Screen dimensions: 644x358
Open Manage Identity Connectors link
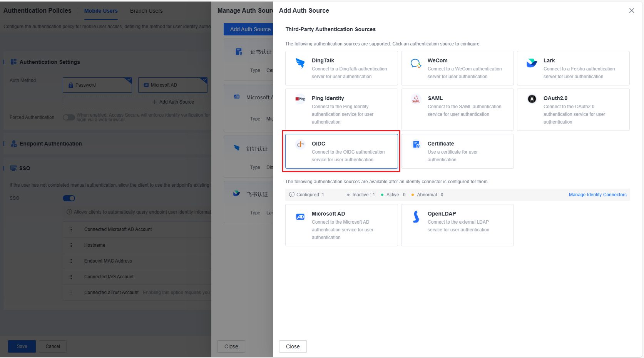(x=597, y=195)
